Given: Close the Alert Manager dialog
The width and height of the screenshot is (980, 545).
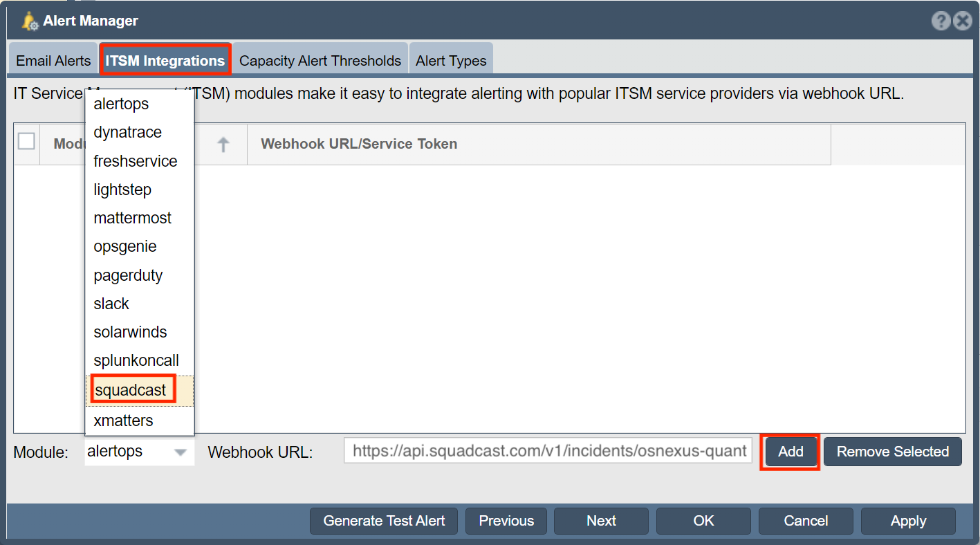Looking at the screenshot, I should tap(963, 21).
